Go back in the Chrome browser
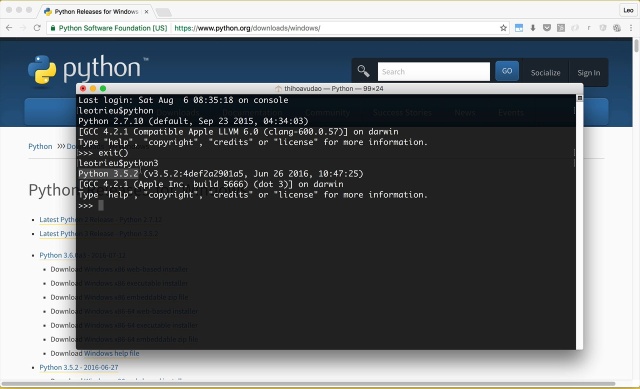This screenshot has width=640, height=389. [x=9, y=28]
